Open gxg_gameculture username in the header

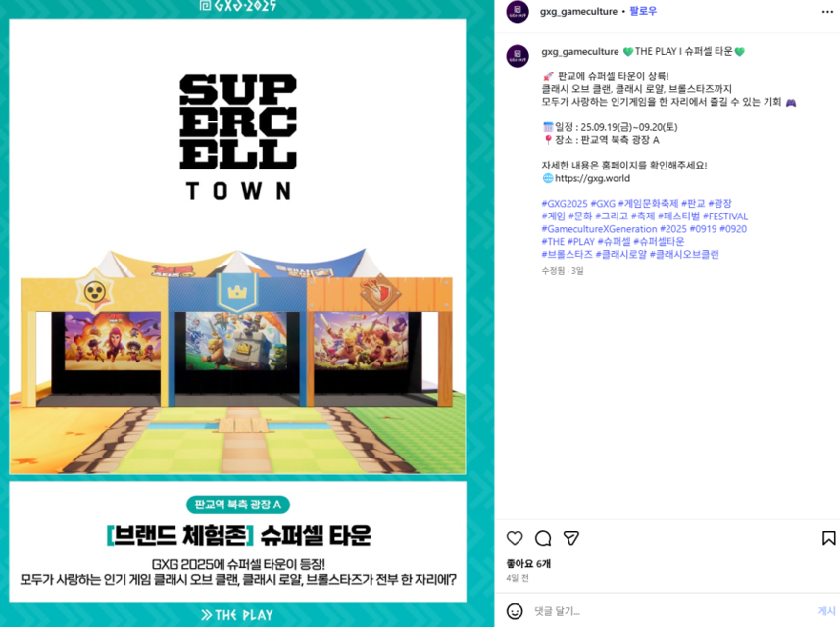coord(578,11)
